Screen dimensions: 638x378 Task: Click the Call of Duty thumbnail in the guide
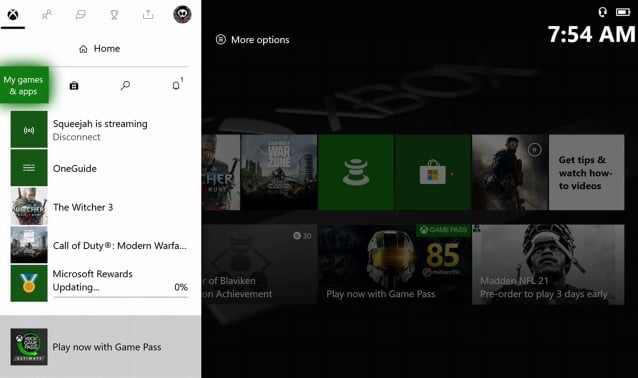tap(29, 245)
